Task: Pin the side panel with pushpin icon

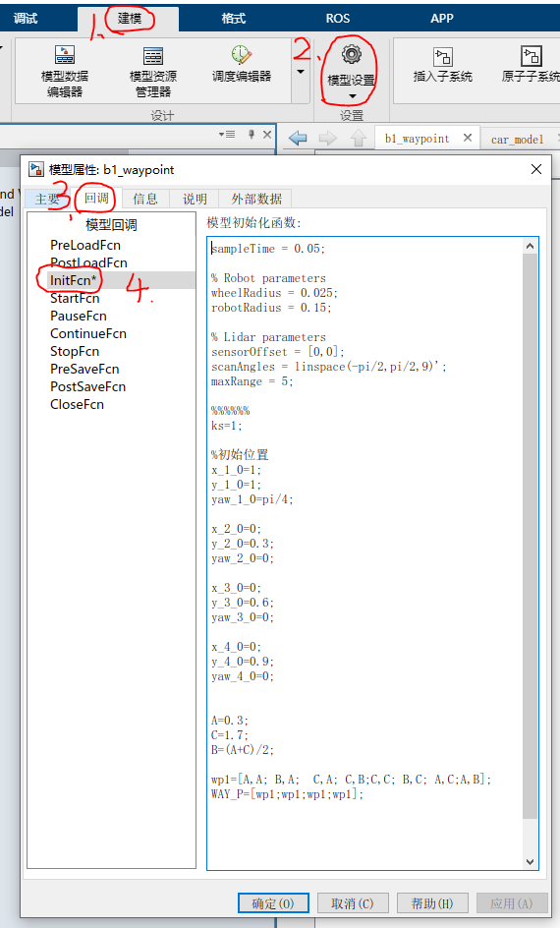Action: coord(252,135)
